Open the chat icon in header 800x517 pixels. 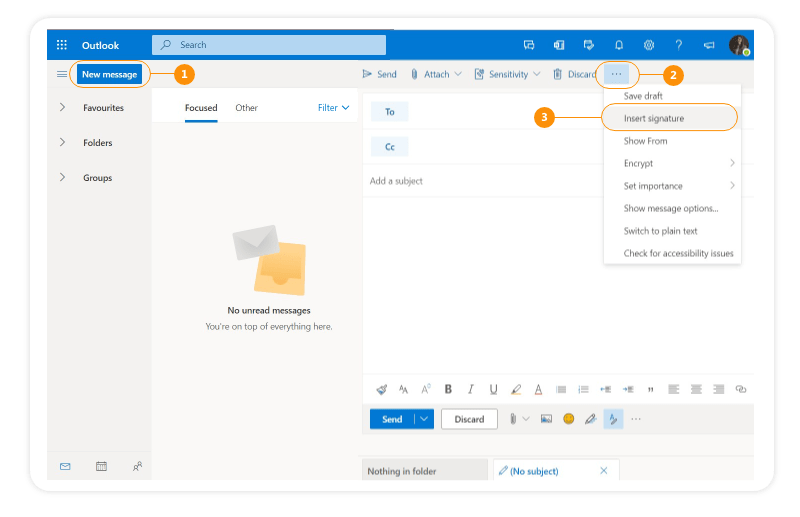[x=529, y=45]
